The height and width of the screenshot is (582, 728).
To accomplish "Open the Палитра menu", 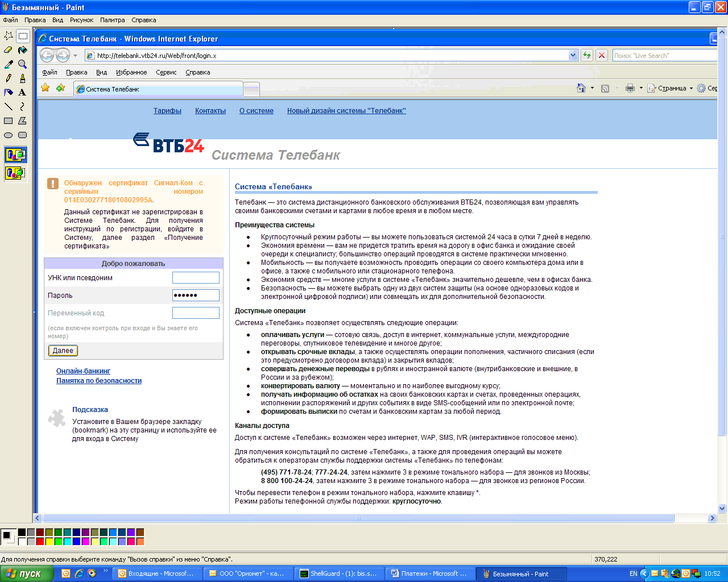I will pos(112,20).
